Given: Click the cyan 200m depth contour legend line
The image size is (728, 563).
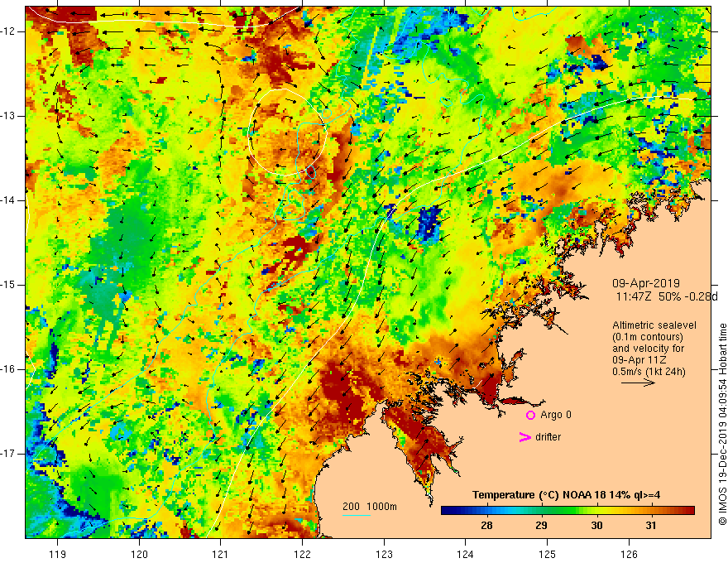Looking at the screenshot, I should tap(356, 515).
